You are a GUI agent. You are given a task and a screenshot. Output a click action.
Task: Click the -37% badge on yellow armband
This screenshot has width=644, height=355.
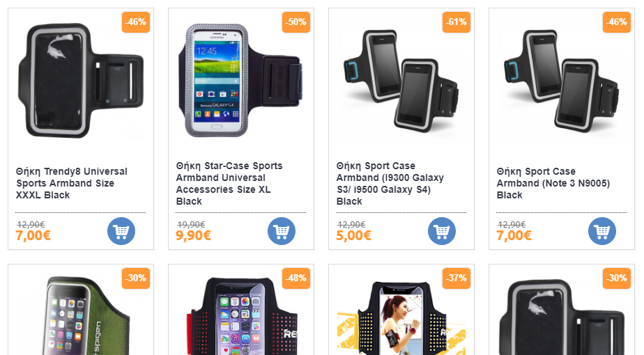click(457, 278)
